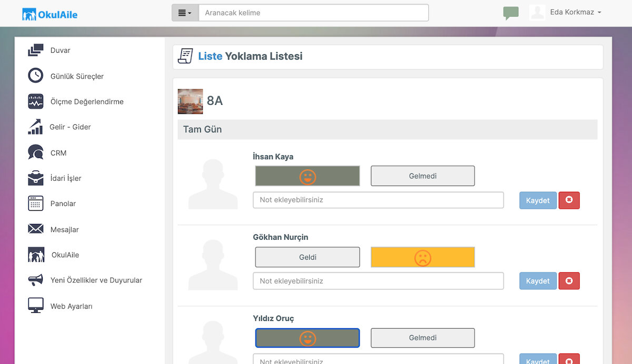Open the search filter dropdown button
This screenshot has height=364, width=632.
click(185, 13)
